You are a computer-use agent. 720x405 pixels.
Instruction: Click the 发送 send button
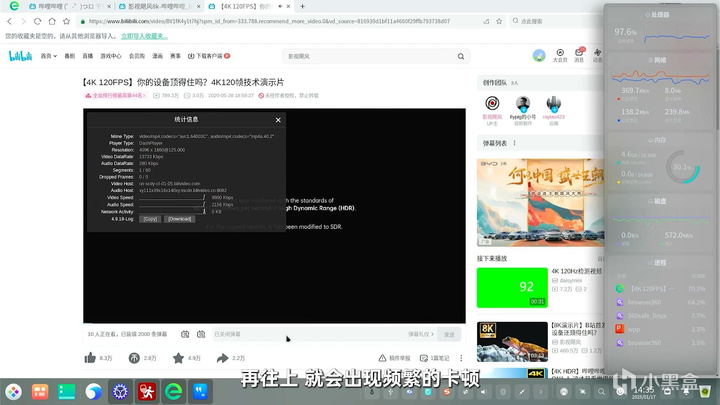coord(449,334)
